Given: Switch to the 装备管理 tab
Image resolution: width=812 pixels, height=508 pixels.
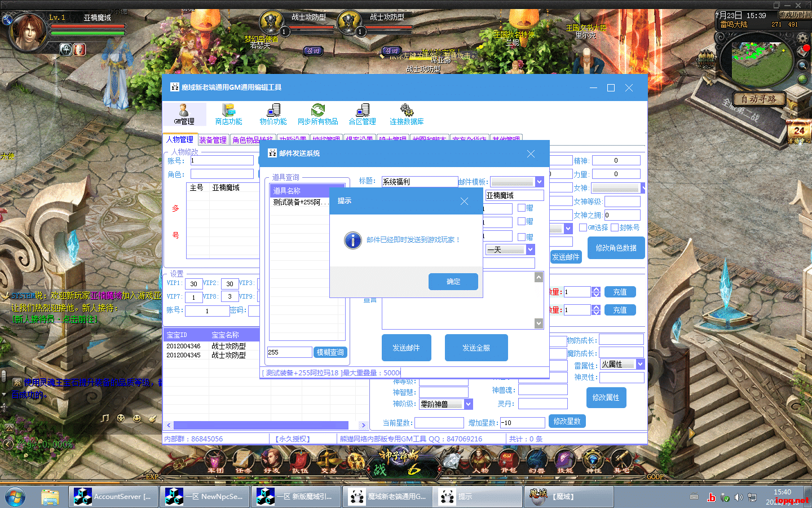Looking at the screenshot, I should click(x=213, y=140).
